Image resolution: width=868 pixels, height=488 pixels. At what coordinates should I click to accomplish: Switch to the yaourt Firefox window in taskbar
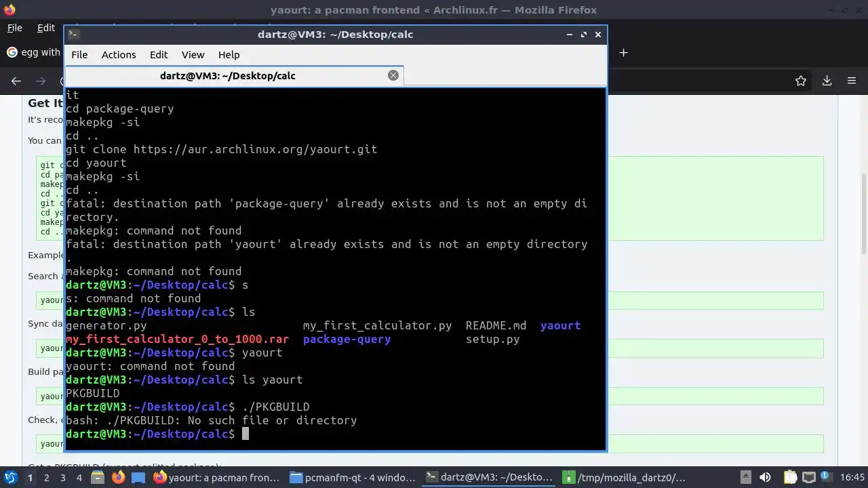[x=217, y=478]
